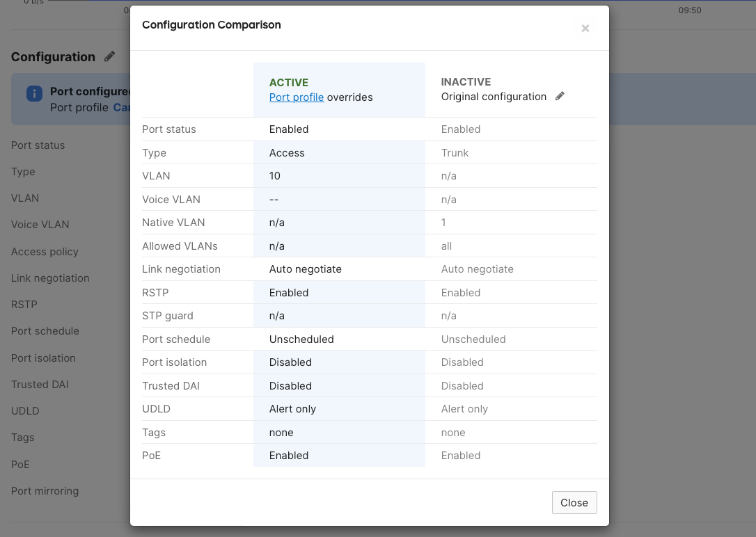This screenshot has width=756, height=537.
Task: Click the 09:50 timestamp on the timeline
Action: 689,10
